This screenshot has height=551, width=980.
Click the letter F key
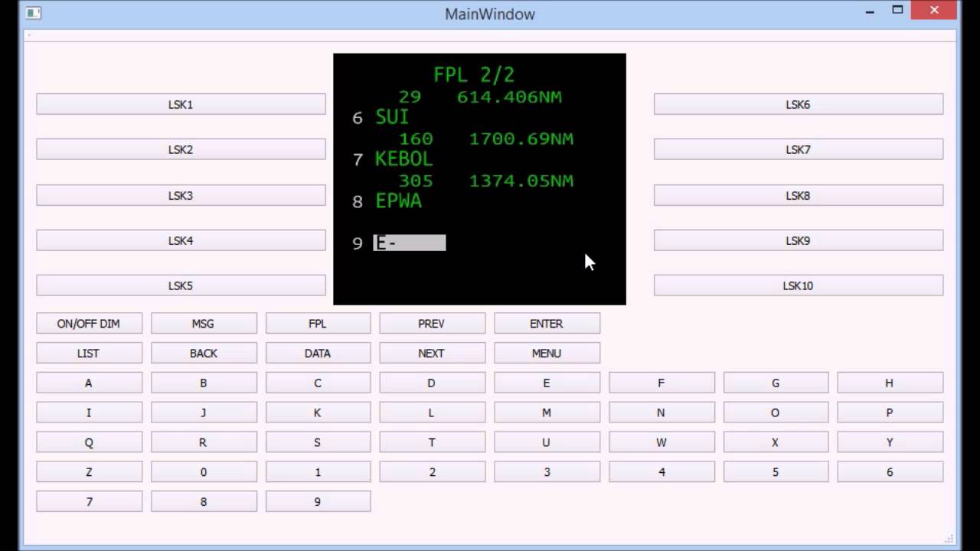[x=661, y=383]
